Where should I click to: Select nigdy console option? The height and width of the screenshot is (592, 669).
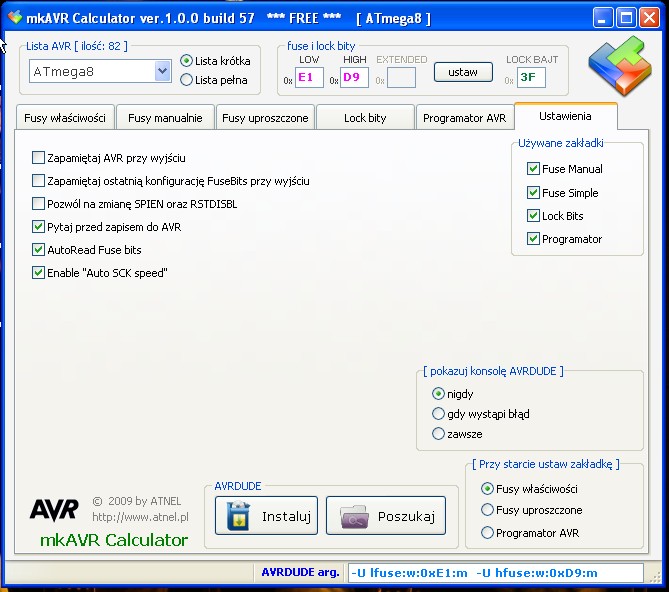(x=438, y=393)
